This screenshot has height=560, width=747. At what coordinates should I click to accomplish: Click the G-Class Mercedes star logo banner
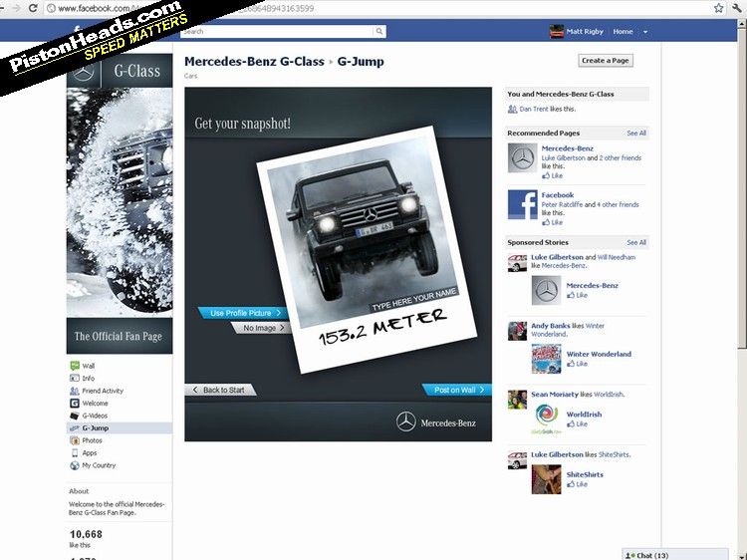point(120,71)
